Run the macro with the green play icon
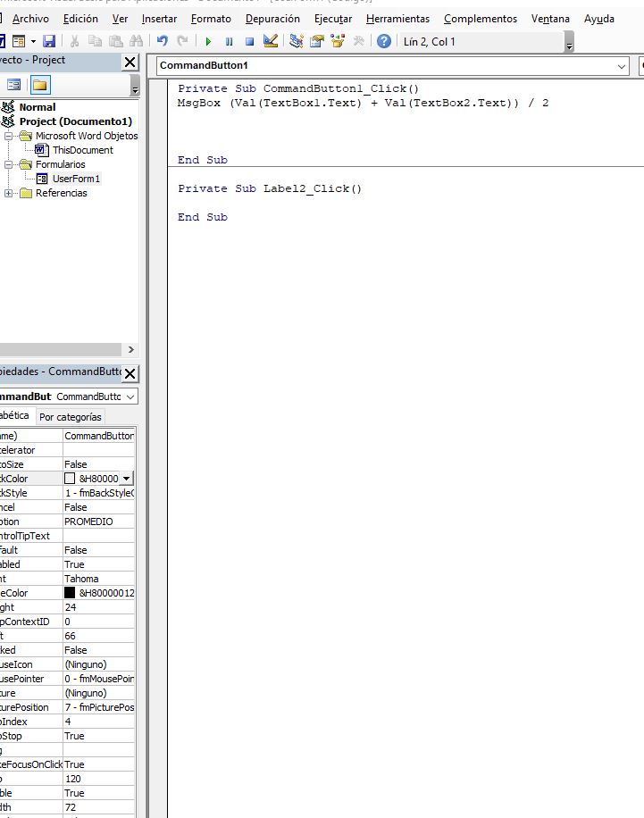The width and height of the screenshot is (644, 818). pos(208,41)
